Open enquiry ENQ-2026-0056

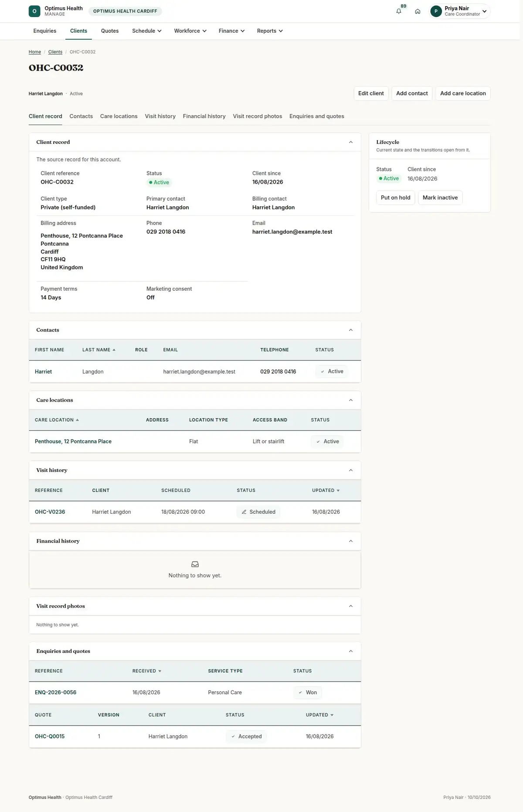click(x=55, y=693)
